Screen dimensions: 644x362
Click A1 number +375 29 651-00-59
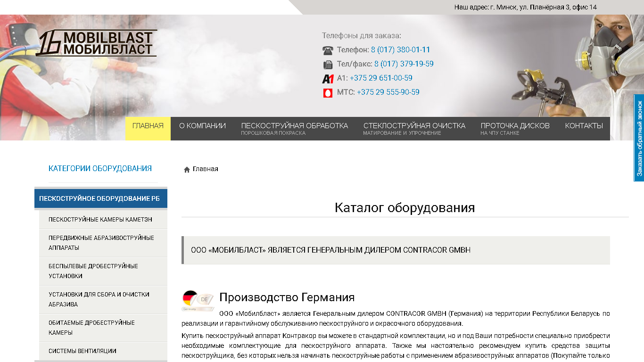click(x=381, y=78)
